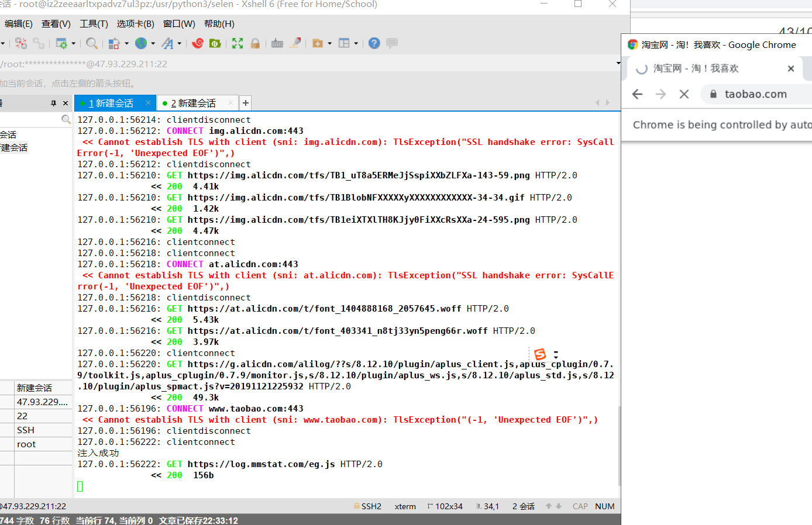This screenshot has height=525, width=812.
Task: Toggle NUM indicator in the status bar
Action: click(x=605, y=506)
